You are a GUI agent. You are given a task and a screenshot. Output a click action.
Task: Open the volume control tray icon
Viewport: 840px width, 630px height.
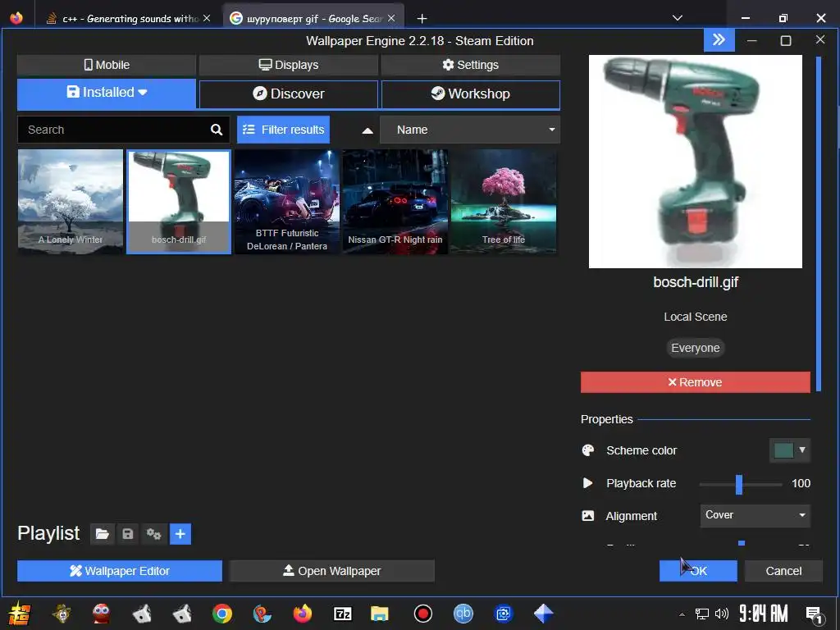coord(722,614)
